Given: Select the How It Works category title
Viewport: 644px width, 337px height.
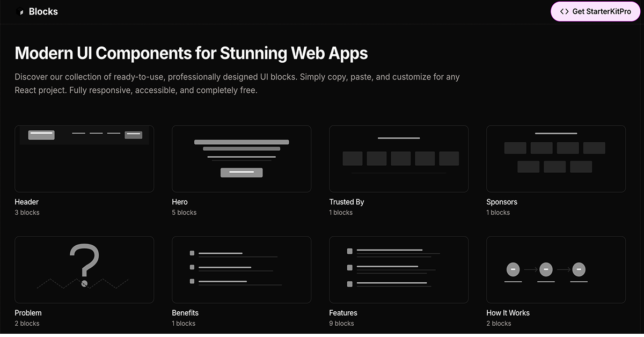Looking at the screenshot, I should coord(508,313).
